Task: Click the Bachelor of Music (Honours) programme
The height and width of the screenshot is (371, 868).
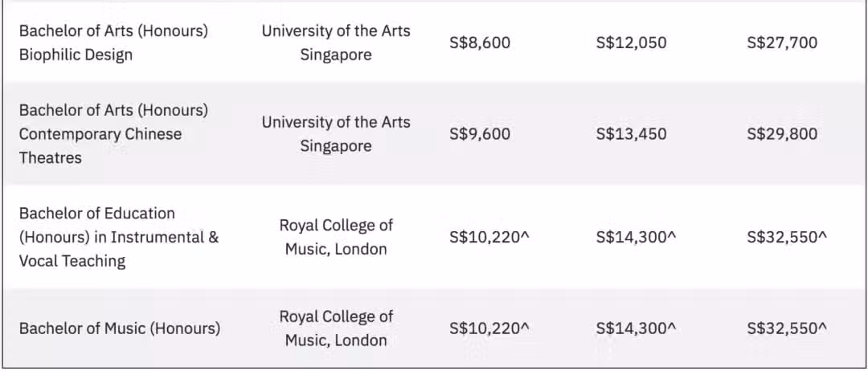Action: click(x=120, y=328)
